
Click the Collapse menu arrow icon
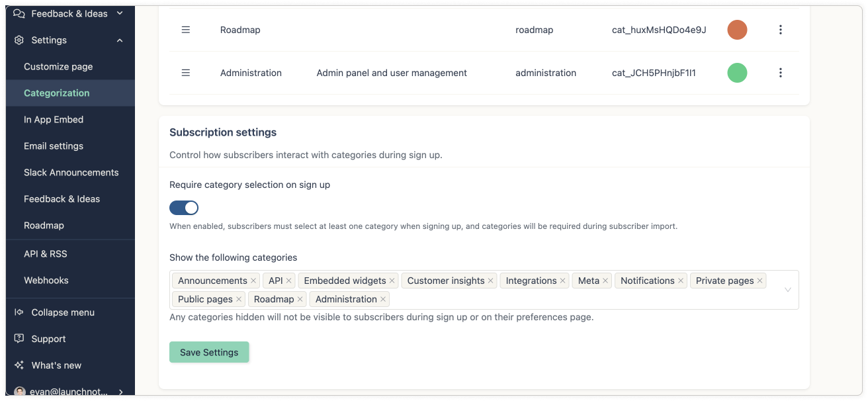pyautogui.click(x=19, y=312)
